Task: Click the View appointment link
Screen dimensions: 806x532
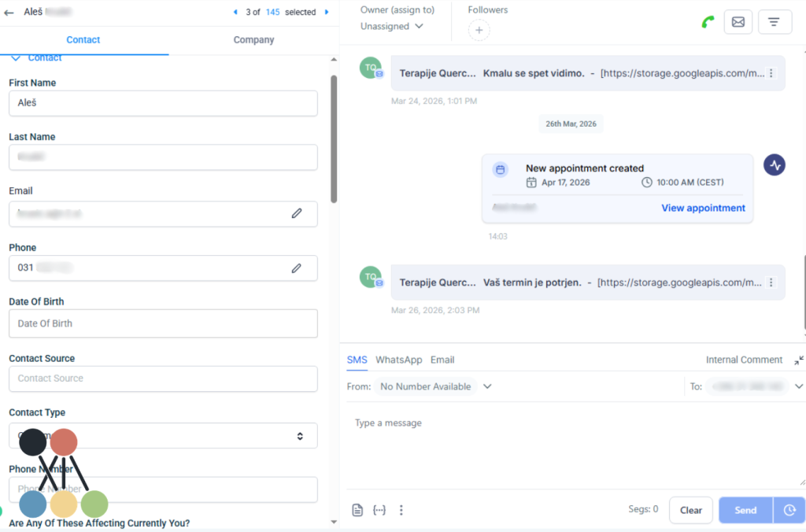Action: [703, 208]
